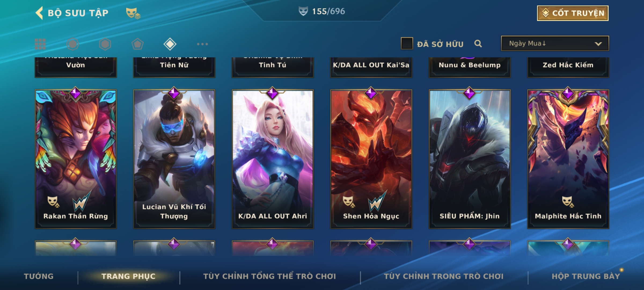644x290 pixels.
Task: Open Tùy Chỉnh Tổng Thể Trò Chơi tab
Action: [x=270, y=276]
